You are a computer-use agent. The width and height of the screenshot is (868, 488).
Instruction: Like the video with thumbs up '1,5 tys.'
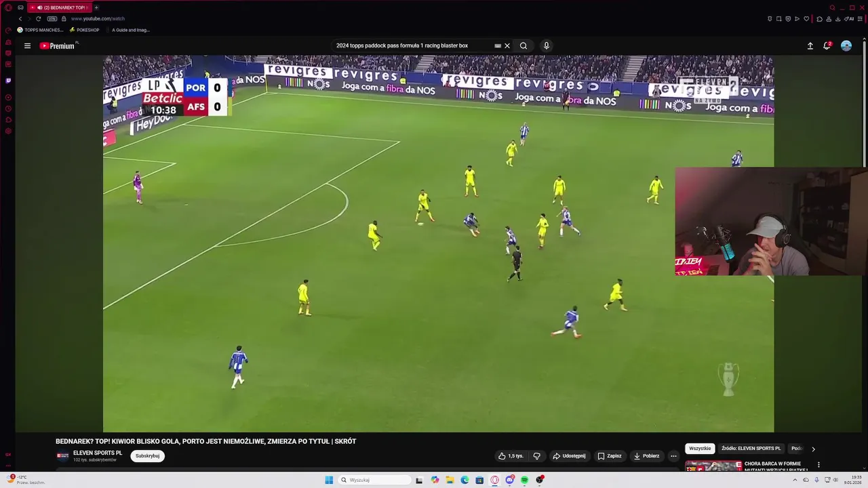511,456
